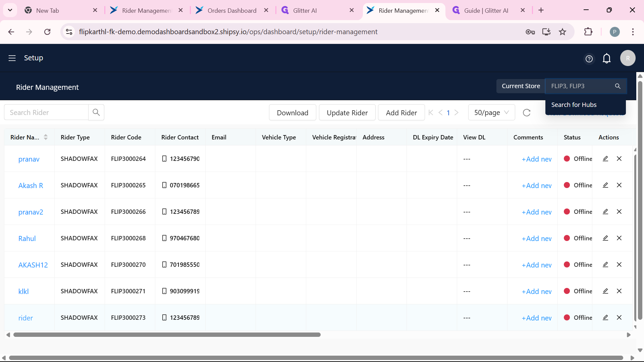Switch to first Rider Management tab
Image resolution: width=644 pixels, height=362 pixels.
tap(147, 10)
